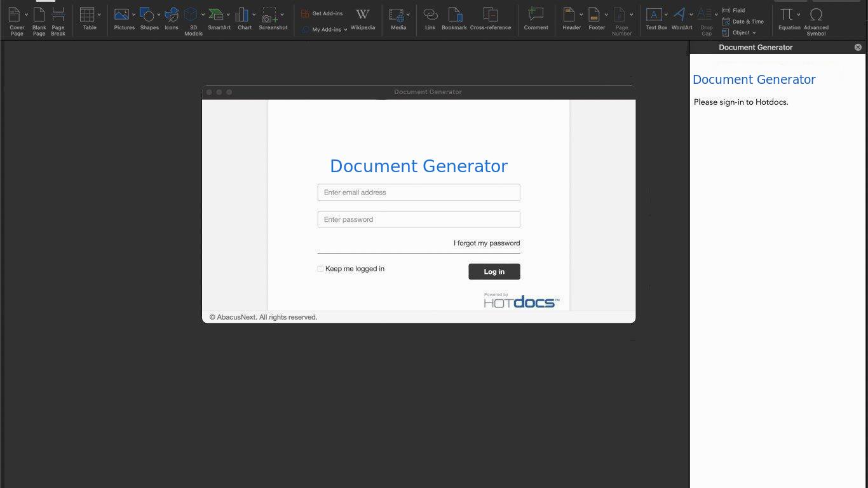Focus the Enter email address field

click(419, 193)
